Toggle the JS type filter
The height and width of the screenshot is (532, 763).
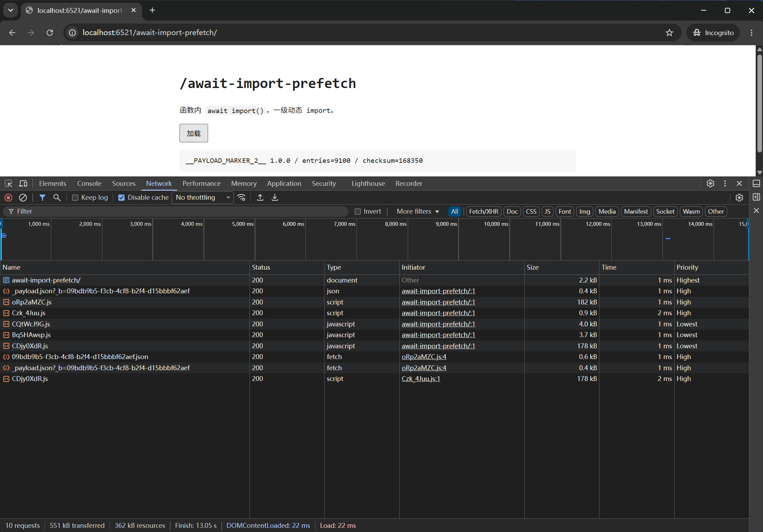point(547,212)
